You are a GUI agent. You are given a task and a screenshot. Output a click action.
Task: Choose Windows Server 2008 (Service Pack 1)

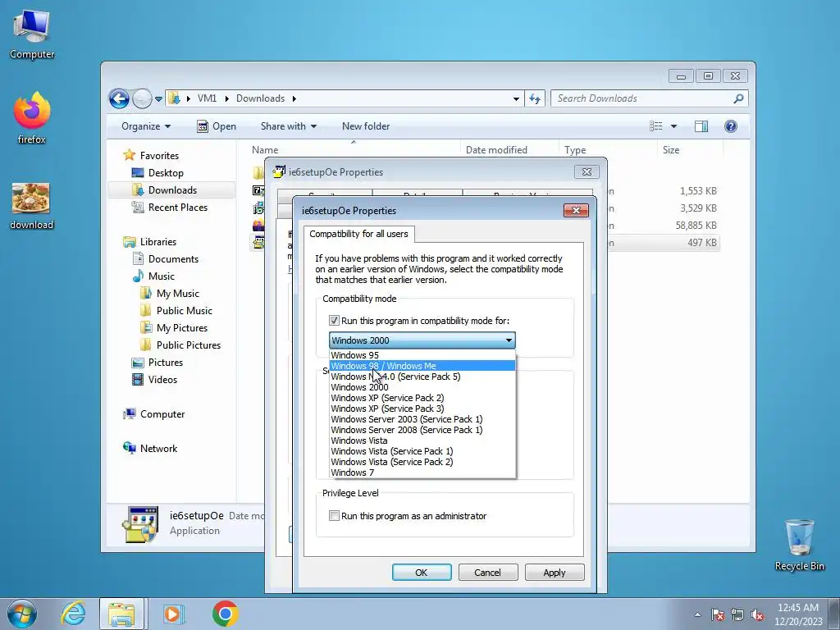coord(422,430)
